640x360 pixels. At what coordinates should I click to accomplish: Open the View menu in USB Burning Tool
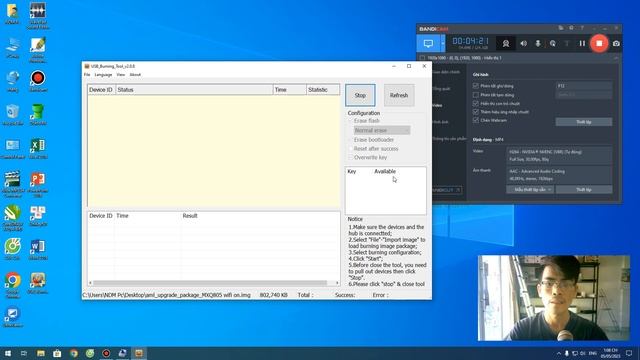(120, 75)
